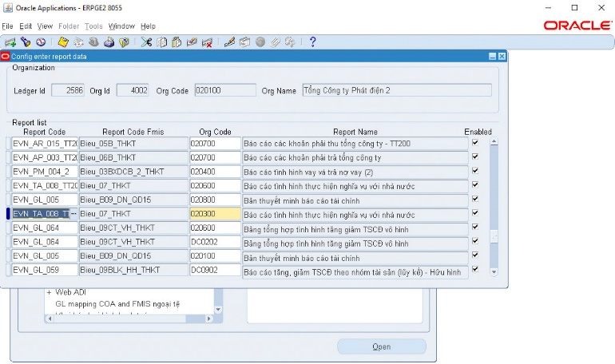The image size is (615, 364).
Task: Uncheck Enabled for EVN_GL_005 row with org 020800
Action: coord(475,199)
